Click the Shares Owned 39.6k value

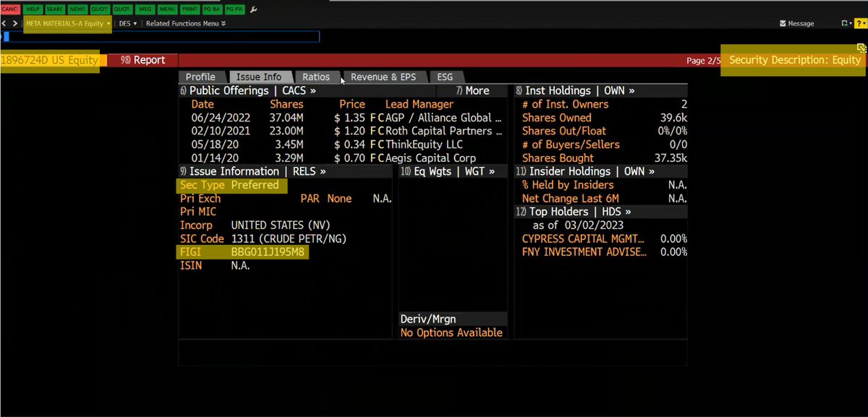click(672, 118)
